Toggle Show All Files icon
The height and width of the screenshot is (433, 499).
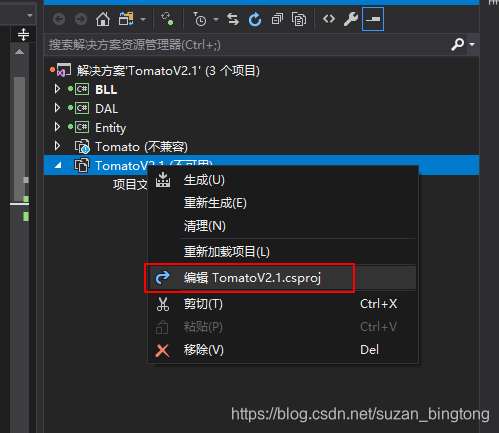point(299,19)
